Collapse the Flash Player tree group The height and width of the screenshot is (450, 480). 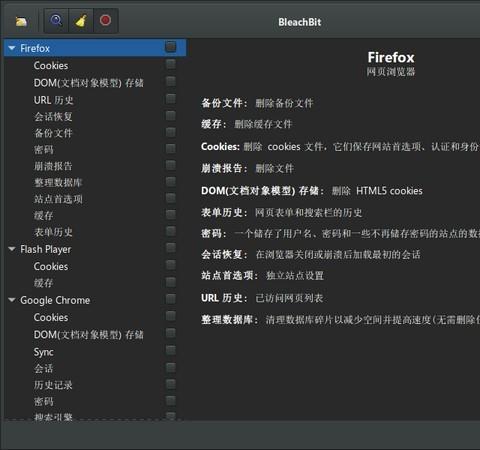point(12,249)
